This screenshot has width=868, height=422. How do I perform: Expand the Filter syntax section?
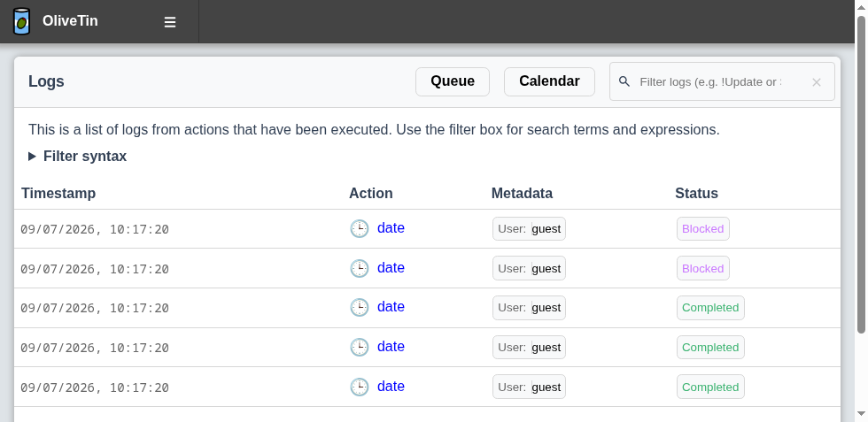point(78,157)
